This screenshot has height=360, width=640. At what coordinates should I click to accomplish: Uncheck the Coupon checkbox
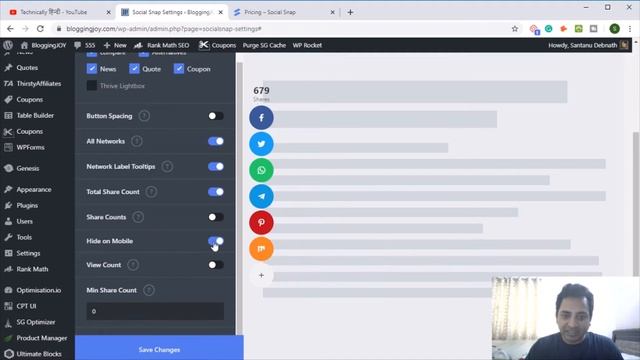point(178,69)
